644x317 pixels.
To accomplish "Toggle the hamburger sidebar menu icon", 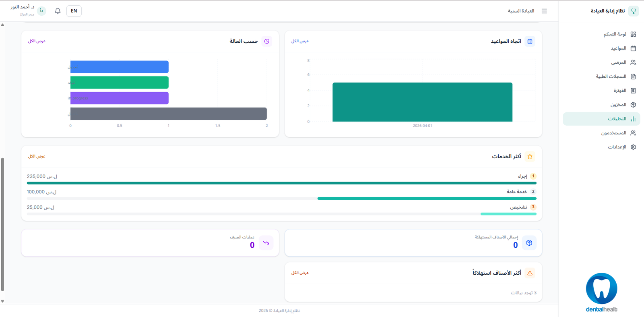I will tap(544, 11).
